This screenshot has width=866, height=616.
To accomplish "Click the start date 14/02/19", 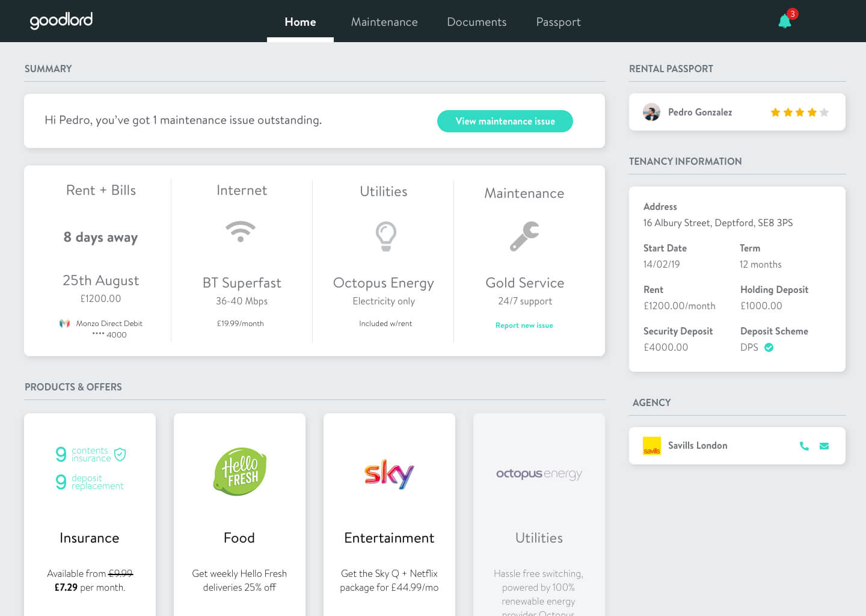I will point(662,265).
